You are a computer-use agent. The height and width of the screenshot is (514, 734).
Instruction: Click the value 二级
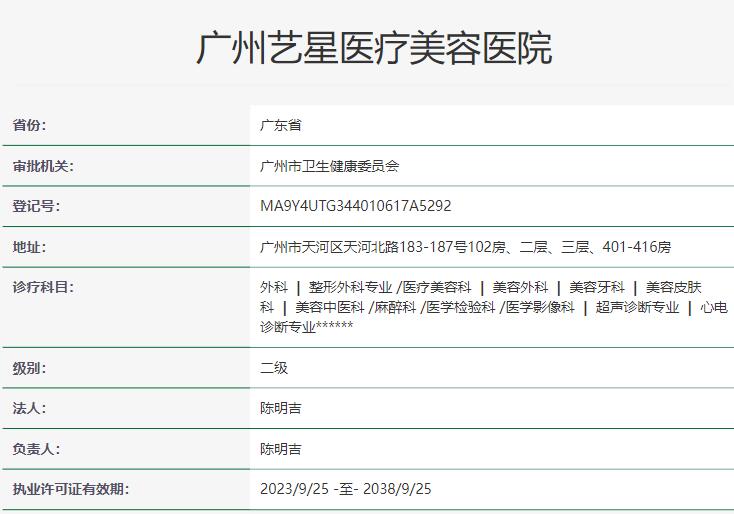pyautogui.click(x=274, y=368)
